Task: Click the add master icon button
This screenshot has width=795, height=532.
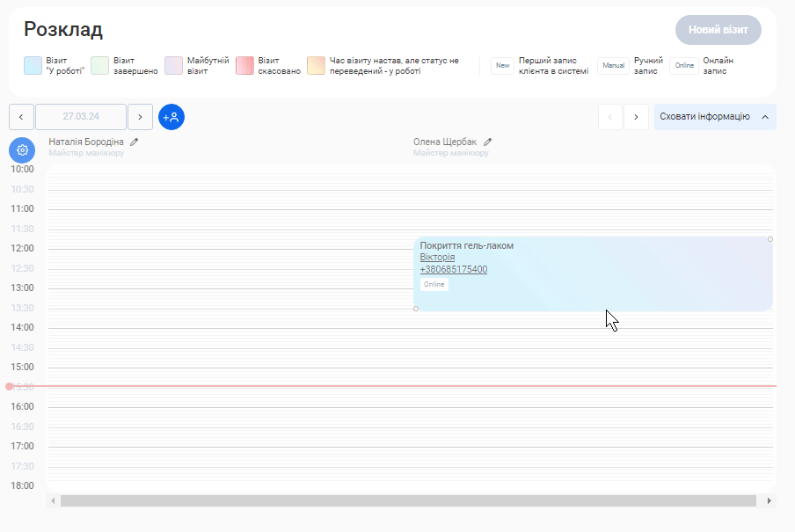Action: coord(171,117)
